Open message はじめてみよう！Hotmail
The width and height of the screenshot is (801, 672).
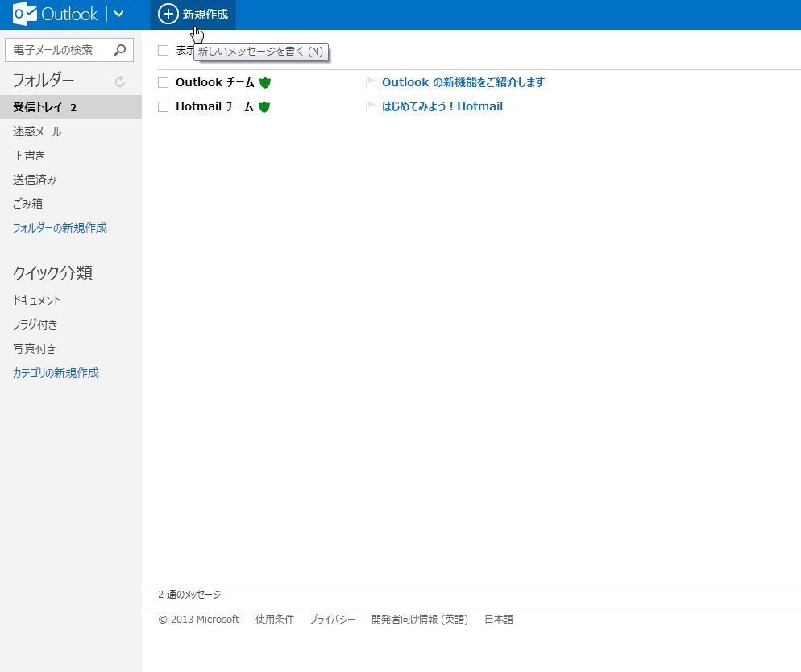pyautogui.click(x=442, y=106)
